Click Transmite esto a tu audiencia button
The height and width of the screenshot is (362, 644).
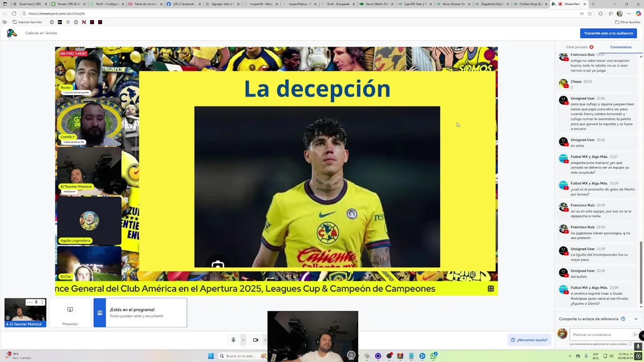pyautogui.click(x=608, y=33)
